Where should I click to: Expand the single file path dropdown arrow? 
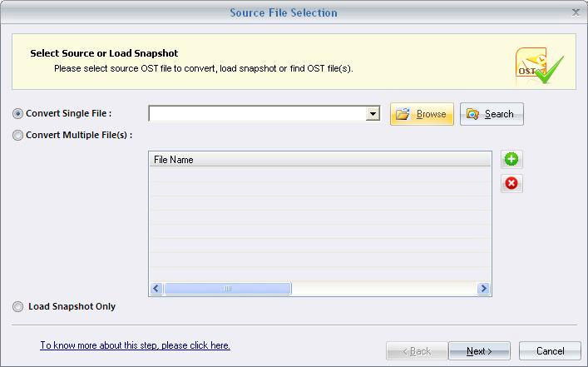(373, 114)
